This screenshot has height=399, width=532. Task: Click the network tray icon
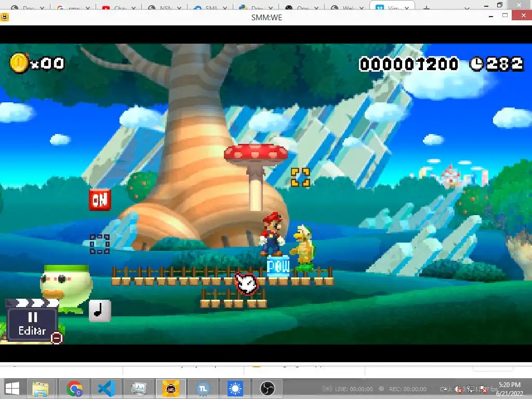[x=471, y=389]
